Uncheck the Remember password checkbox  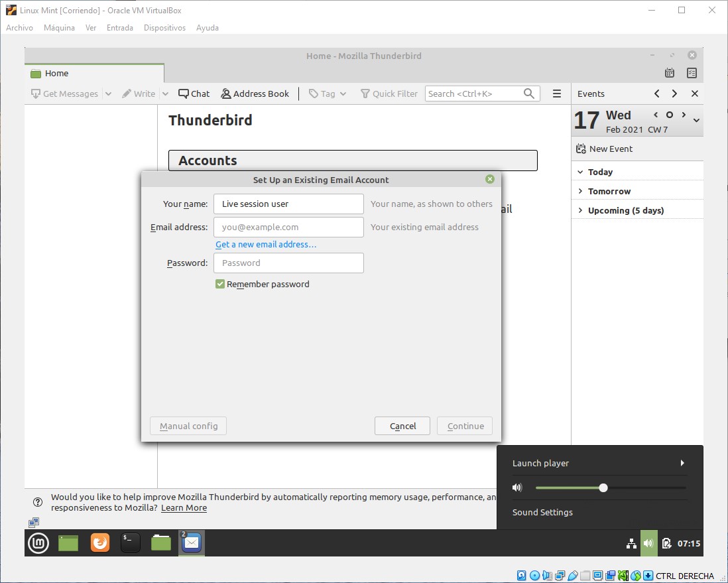coord(220,285)
